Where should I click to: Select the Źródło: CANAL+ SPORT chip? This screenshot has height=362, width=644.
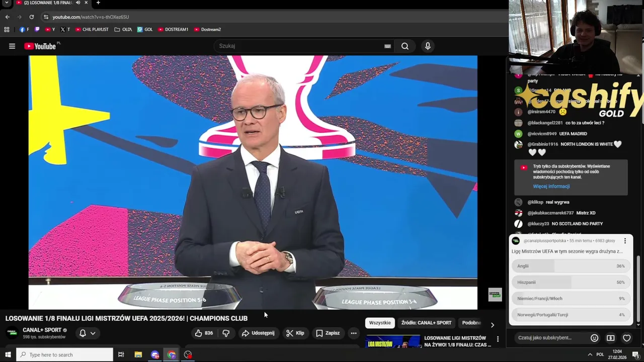point(426,323)
